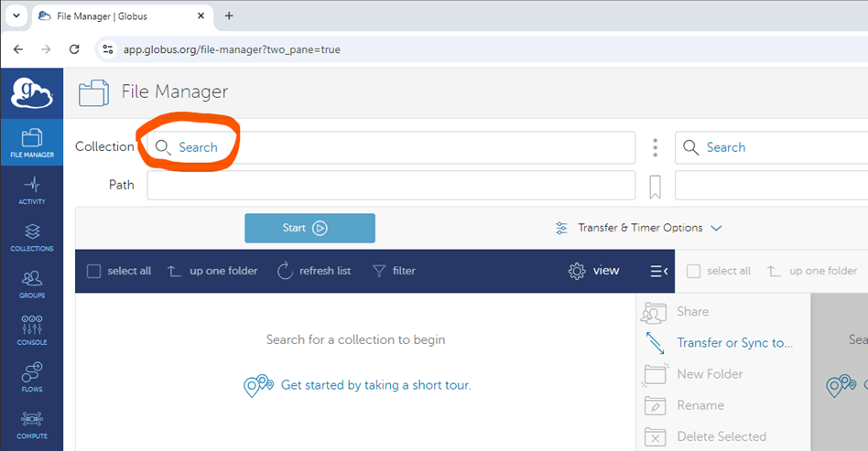Screen dimensions: 868x451
Task: Open the Groups sidebar item
Action: coord(31,284)
